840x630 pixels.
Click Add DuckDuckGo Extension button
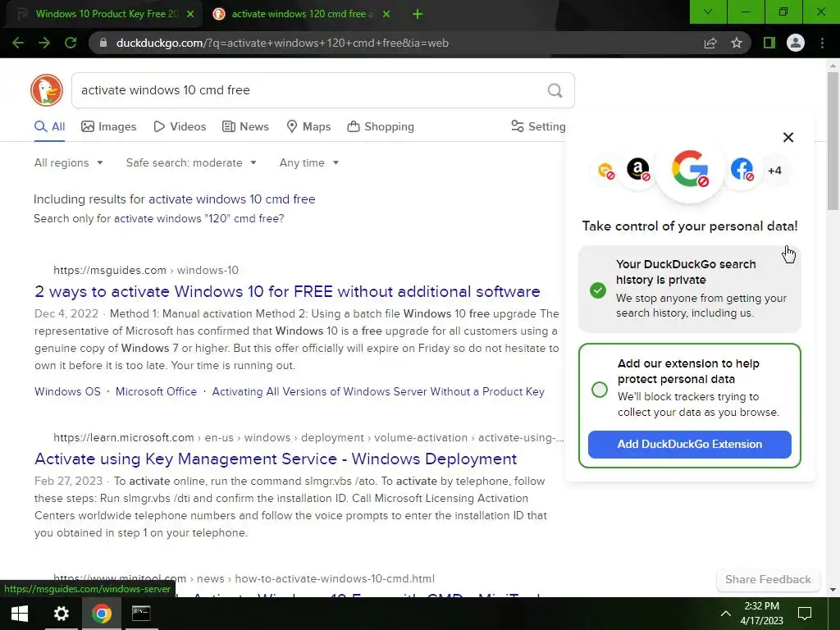[689, 444]
